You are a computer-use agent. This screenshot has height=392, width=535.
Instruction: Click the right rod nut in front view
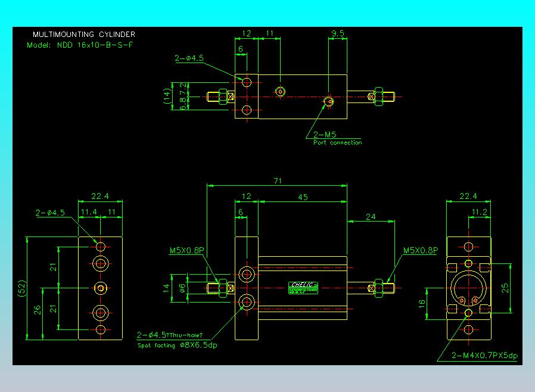[x=379, y=288]
